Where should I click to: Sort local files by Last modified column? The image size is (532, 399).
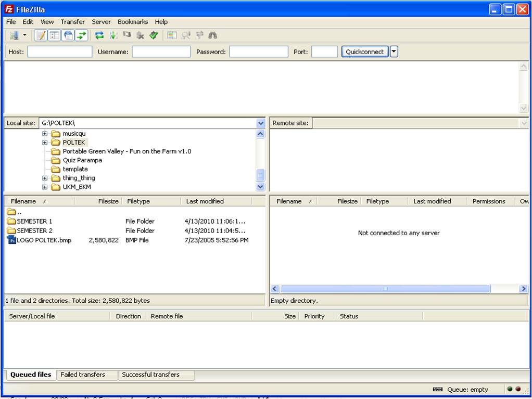216,201
